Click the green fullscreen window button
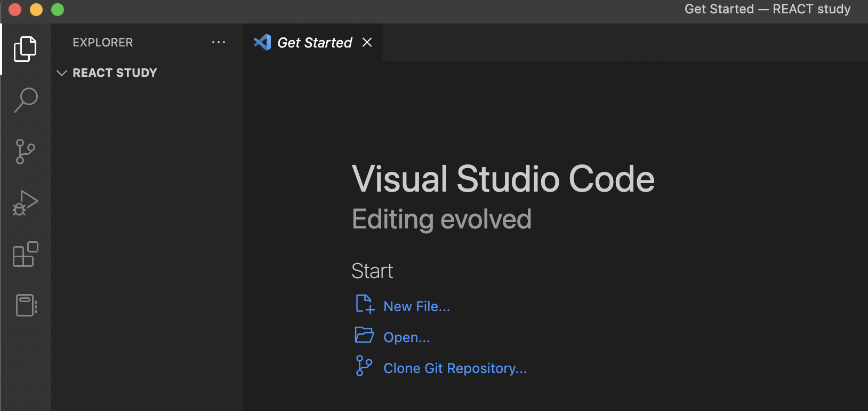The image size is (868, 411). [x=58, y=10]
